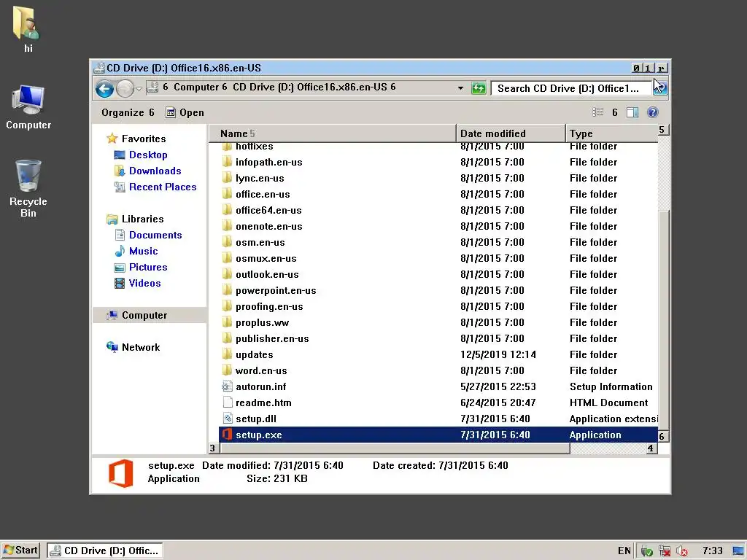The width and height of the screenshot is (747, 560).
Task: Click the EN language indicator
Action: pos(624,551)
